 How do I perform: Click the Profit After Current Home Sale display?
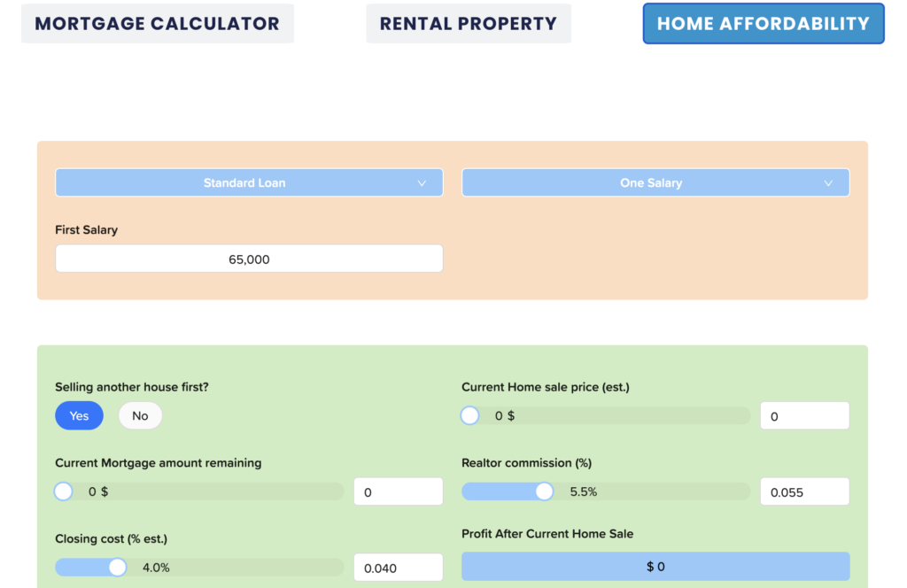(655, 566)
